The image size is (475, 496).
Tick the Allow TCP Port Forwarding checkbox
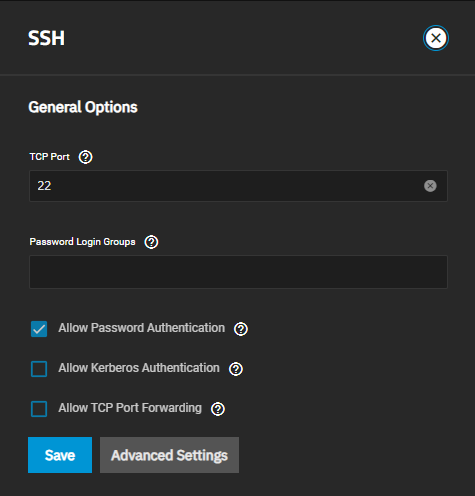39,409
